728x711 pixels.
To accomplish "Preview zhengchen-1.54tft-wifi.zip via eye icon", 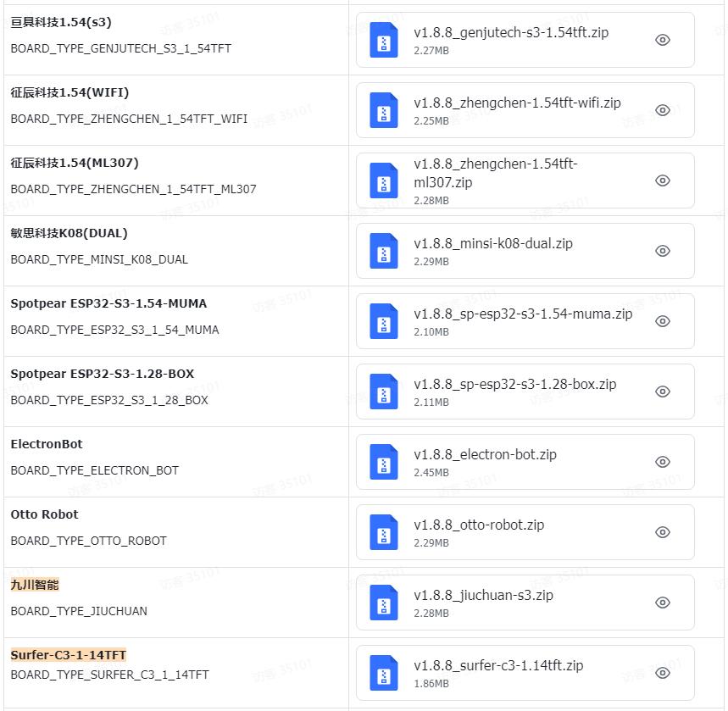I will [x=663, y=110].
